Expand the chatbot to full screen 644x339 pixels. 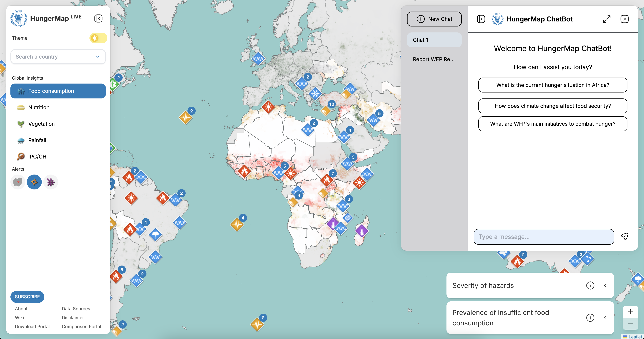pyautogui.click(x=607, y=19)
